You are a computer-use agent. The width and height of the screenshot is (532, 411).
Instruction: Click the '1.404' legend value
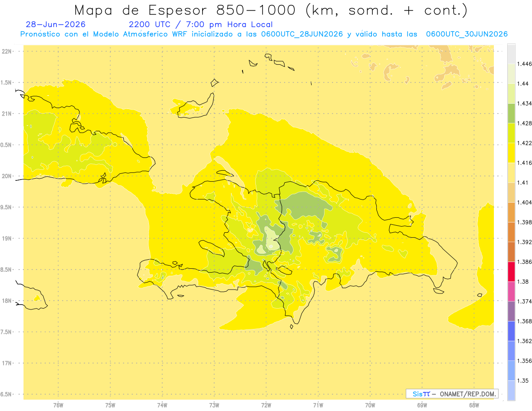(524, 203)
